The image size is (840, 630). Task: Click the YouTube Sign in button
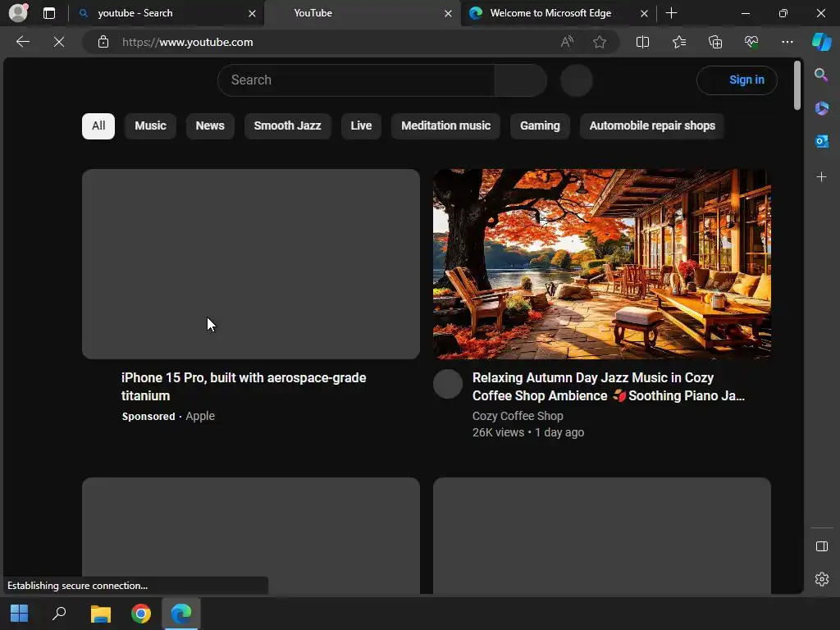(x=737, y=80)
